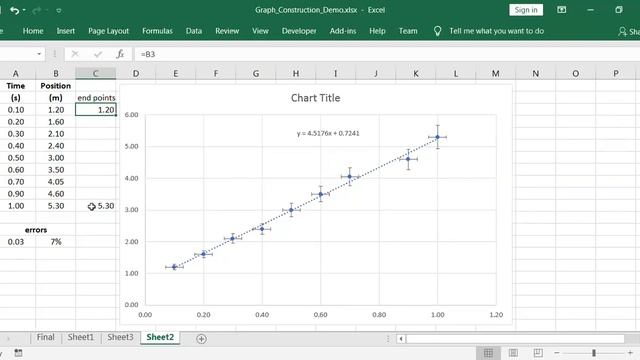
Task: Click the horizontal scrollbar track
Action: (515, 338)
